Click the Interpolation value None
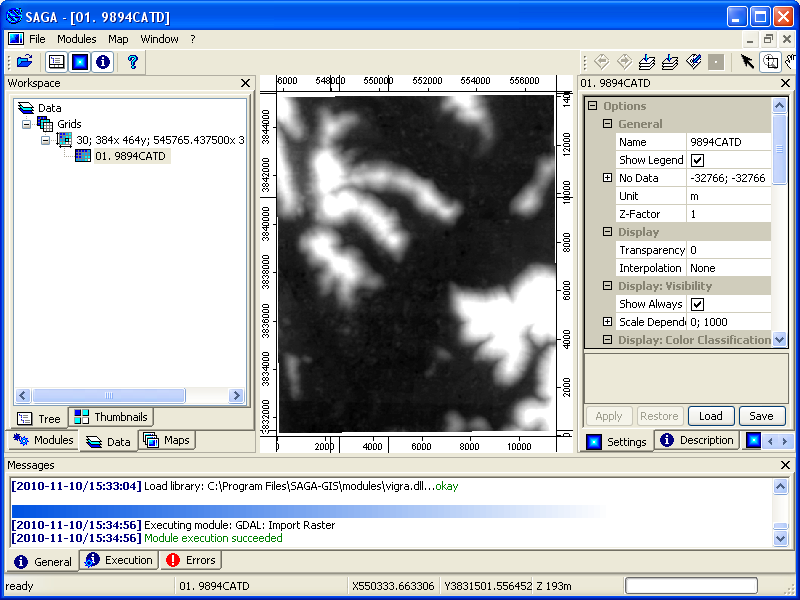Screen dimensions: 800x600 (729, 268)
